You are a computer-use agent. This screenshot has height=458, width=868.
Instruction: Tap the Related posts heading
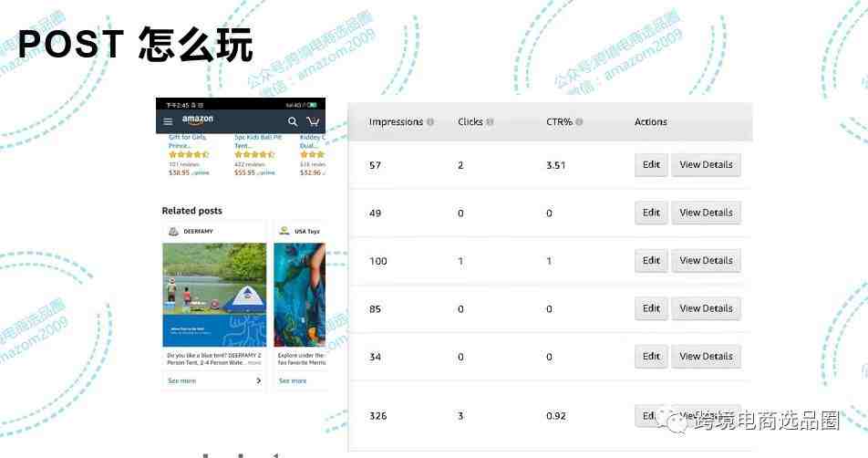point(192,211)
